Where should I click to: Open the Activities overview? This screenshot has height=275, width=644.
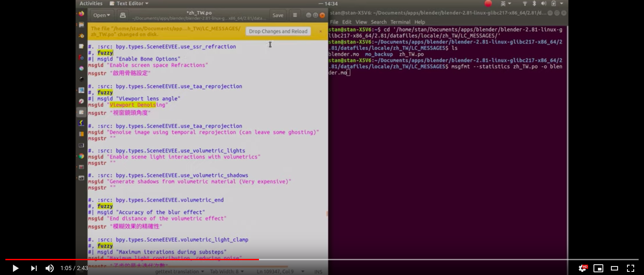click(x=91, y=4)
